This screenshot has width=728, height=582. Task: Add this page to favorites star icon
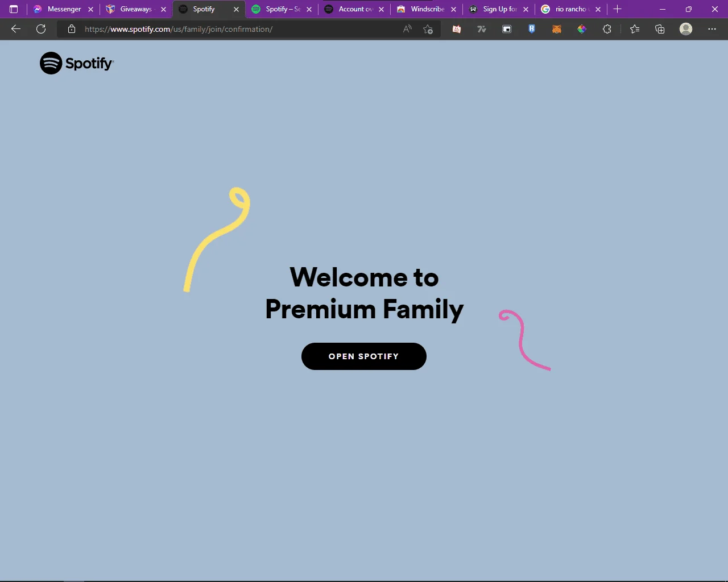pyautogui.click(x=428, y=29)
